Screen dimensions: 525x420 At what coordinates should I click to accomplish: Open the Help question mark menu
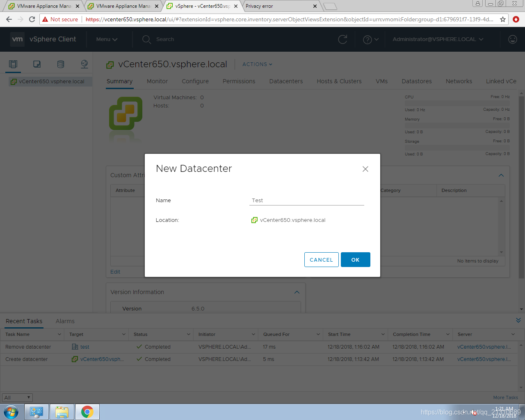tap(371, 39)
